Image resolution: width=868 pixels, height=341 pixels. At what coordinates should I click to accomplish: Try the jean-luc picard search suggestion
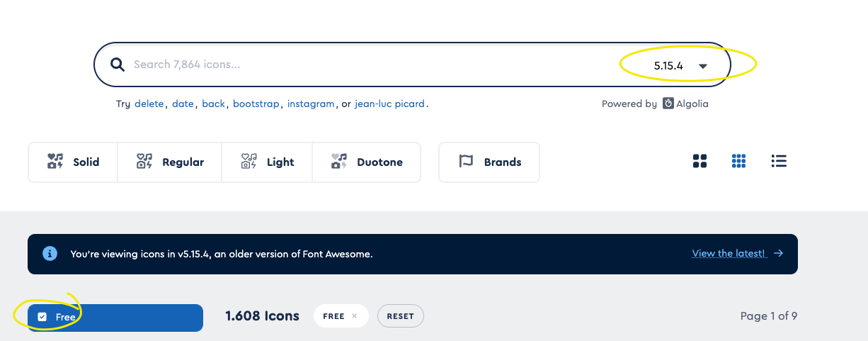tap(390, 104)
